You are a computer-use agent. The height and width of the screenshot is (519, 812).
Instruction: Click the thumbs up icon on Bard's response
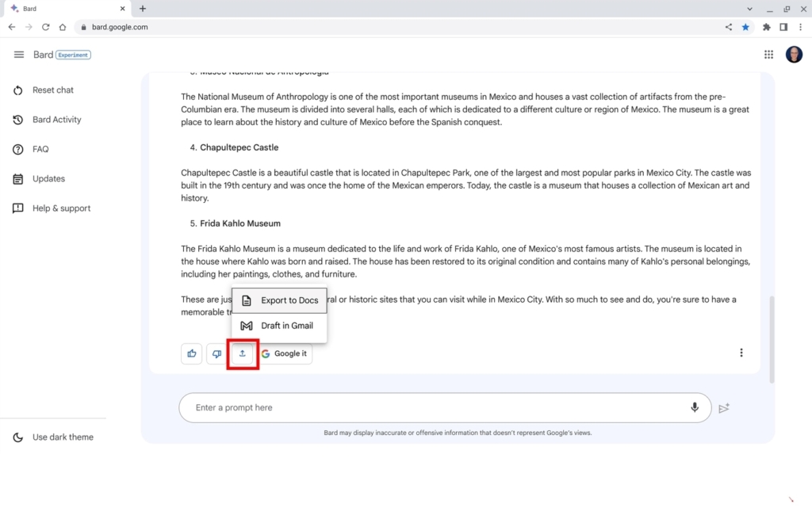coord(191,353)
